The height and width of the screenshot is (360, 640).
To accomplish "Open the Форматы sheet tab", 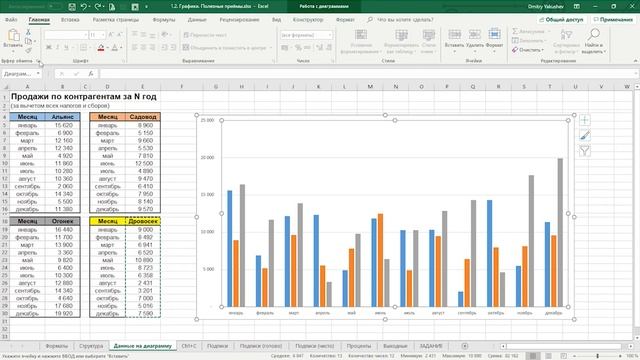I will (56, 346).
